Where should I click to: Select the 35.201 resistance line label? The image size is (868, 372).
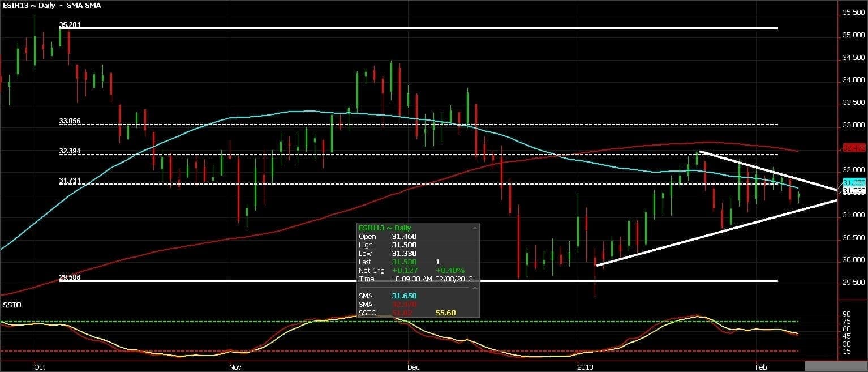point(69,25)
